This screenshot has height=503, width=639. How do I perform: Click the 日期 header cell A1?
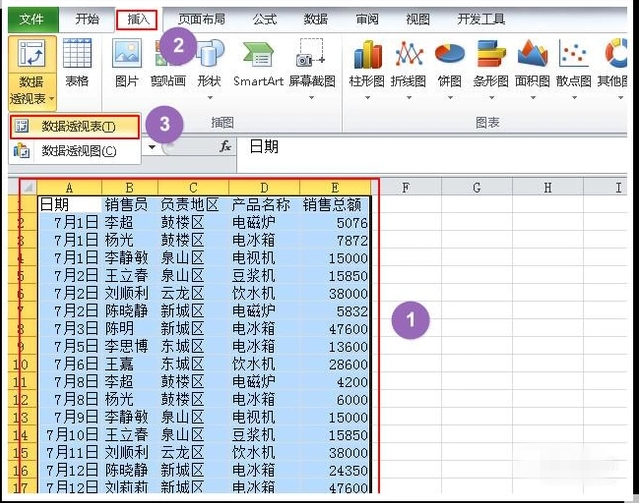click(x=69, y=205)
